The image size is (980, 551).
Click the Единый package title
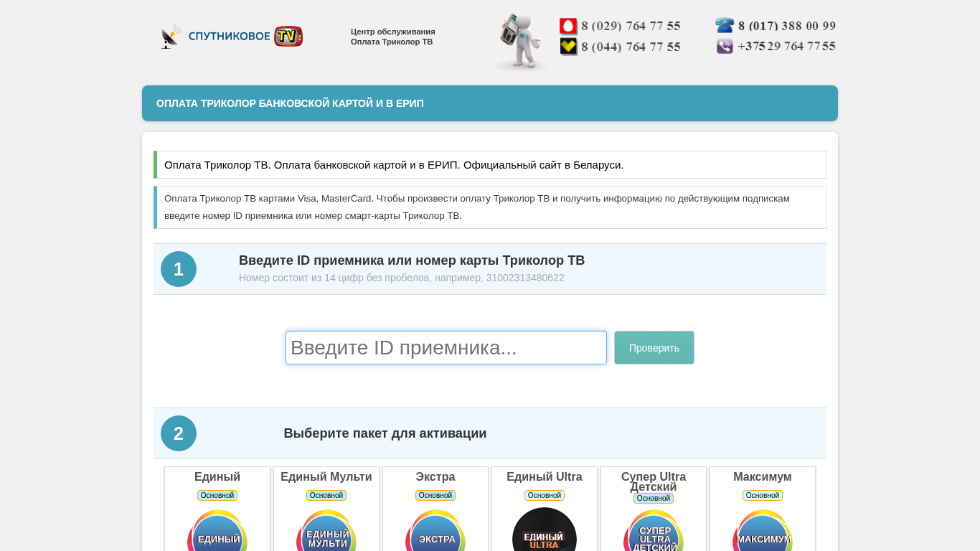point(217,477)
